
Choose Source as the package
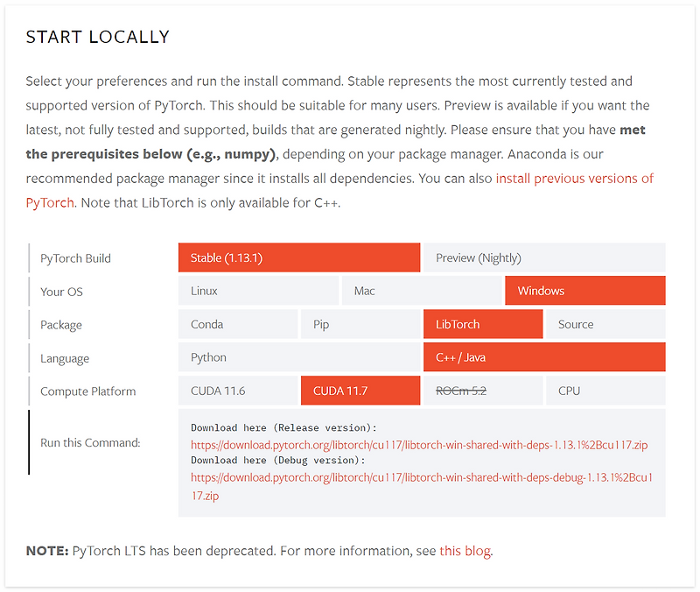605,324
